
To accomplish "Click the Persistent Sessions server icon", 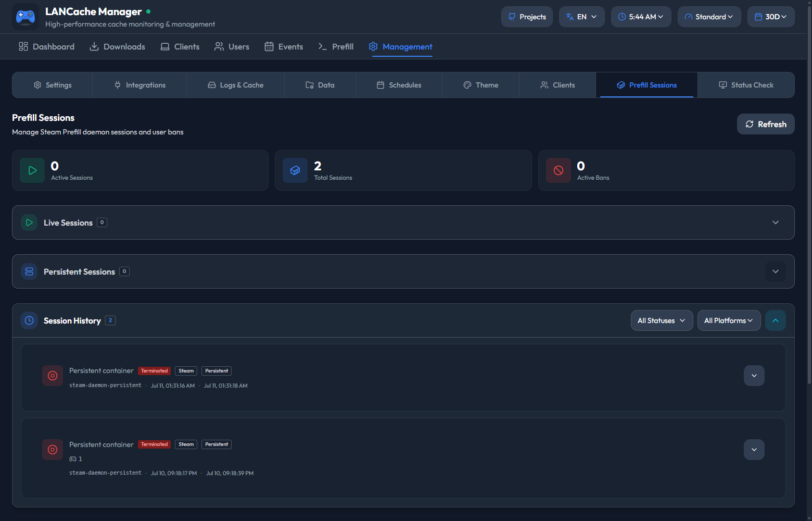I will (29, 271).
